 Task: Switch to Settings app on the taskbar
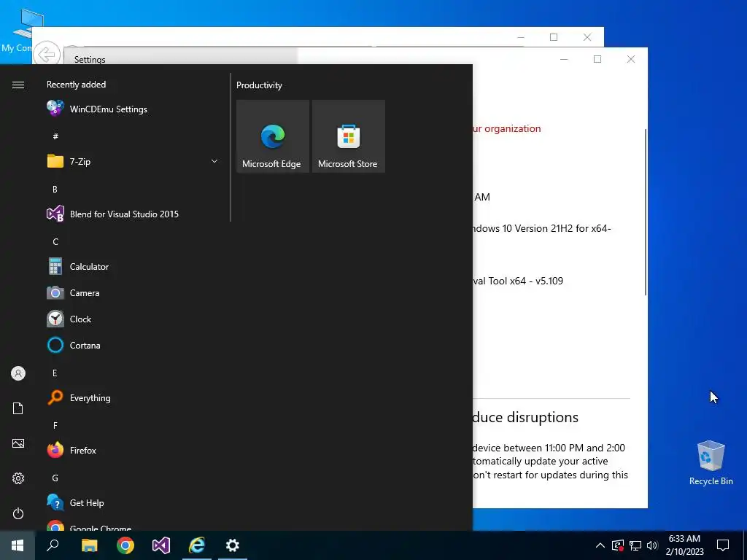pos(233,545)
